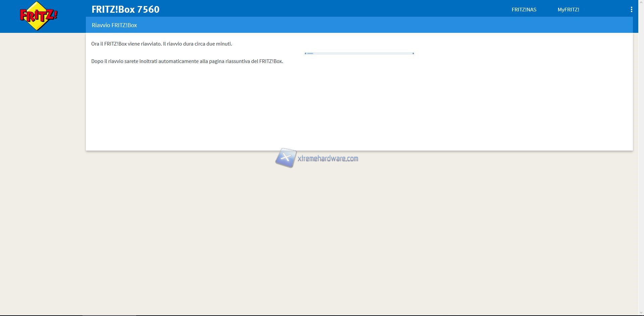Click the Riavvio FRITZ!Box section heading

(114, 25)
